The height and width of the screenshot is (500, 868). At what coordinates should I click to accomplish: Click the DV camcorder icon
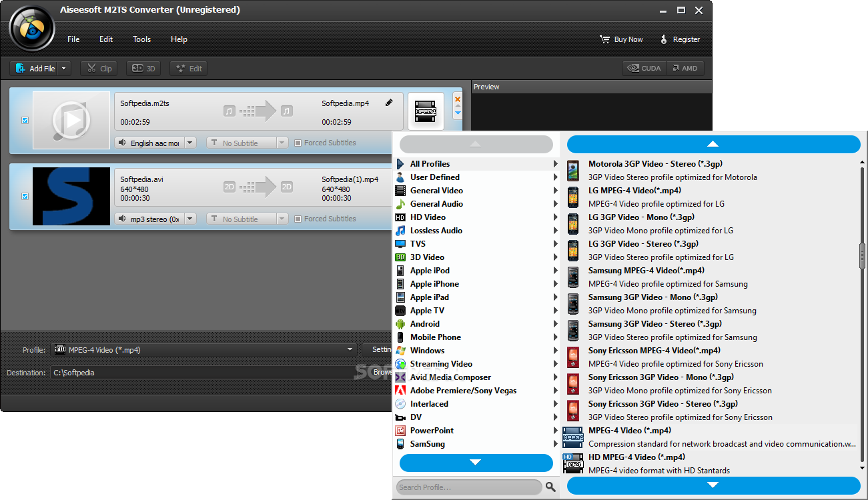click(x=400, y=417)
